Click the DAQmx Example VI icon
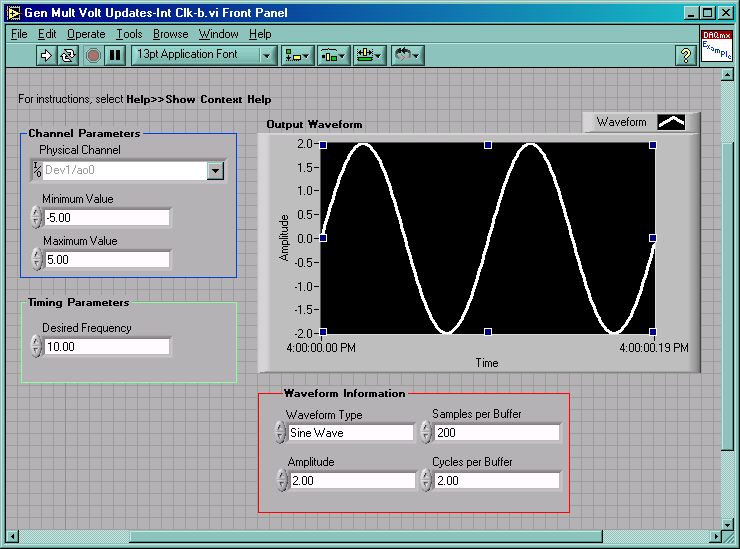Screen dimensions: 740x549 (716, 46)
